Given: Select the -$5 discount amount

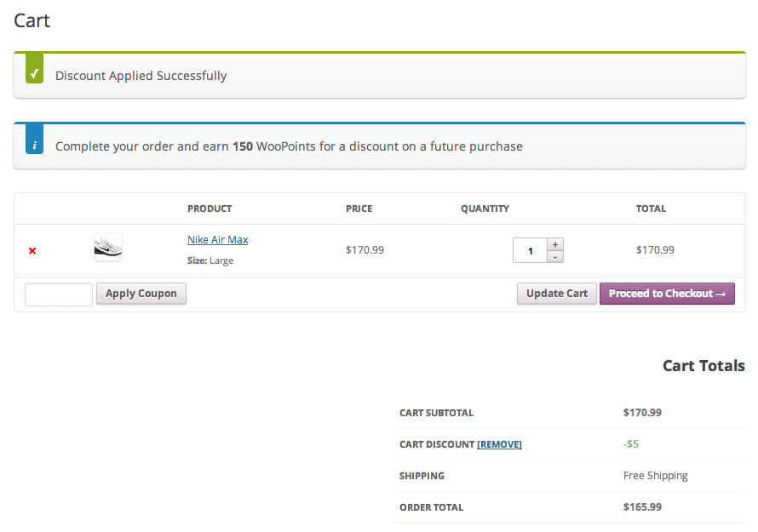Looking at the screenshot, I should coord(631,444).
